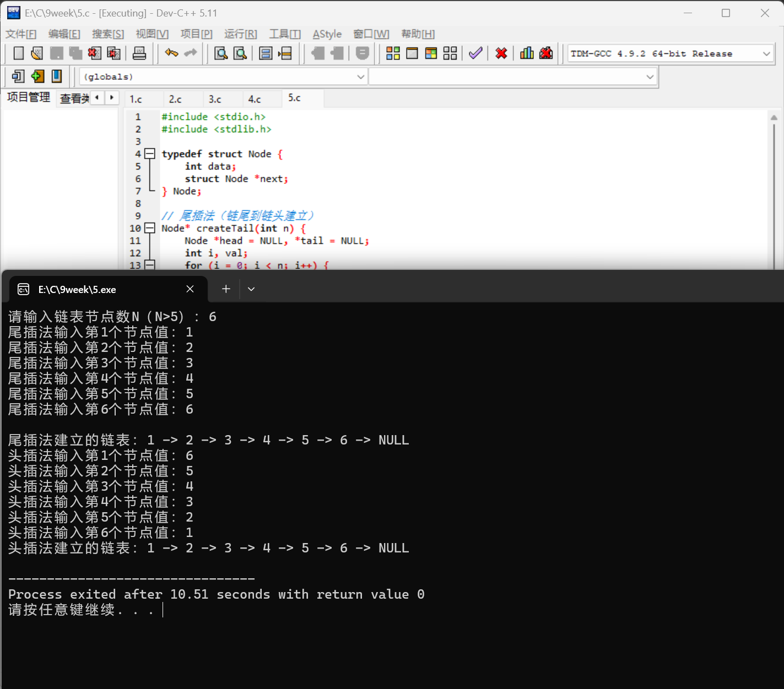The width and height of the screenshot is (784, 689).
Task: Open the 搜索[S] menu
Action: point(108,34)
